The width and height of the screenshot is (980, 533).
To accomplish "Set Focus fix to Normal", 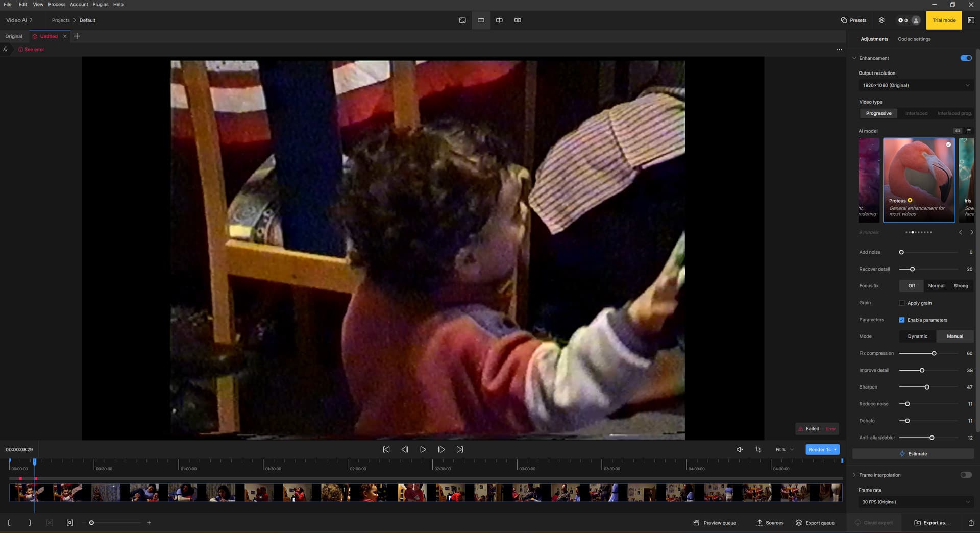I will (936, 286).
